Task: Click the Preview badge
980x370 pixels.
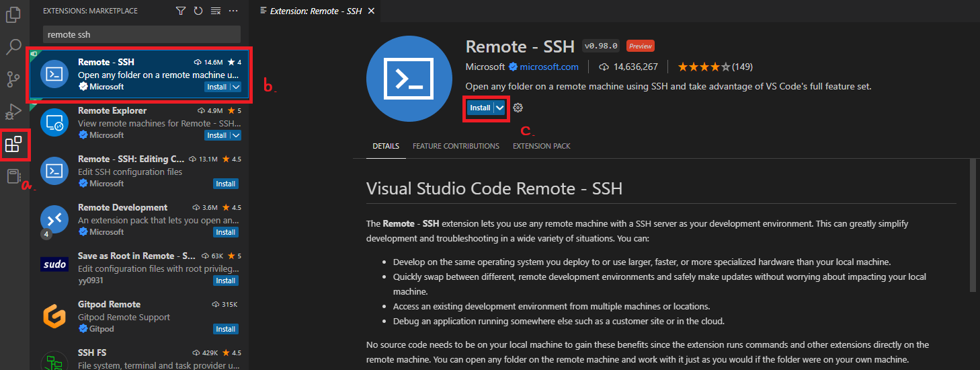Action: (641, 46)
